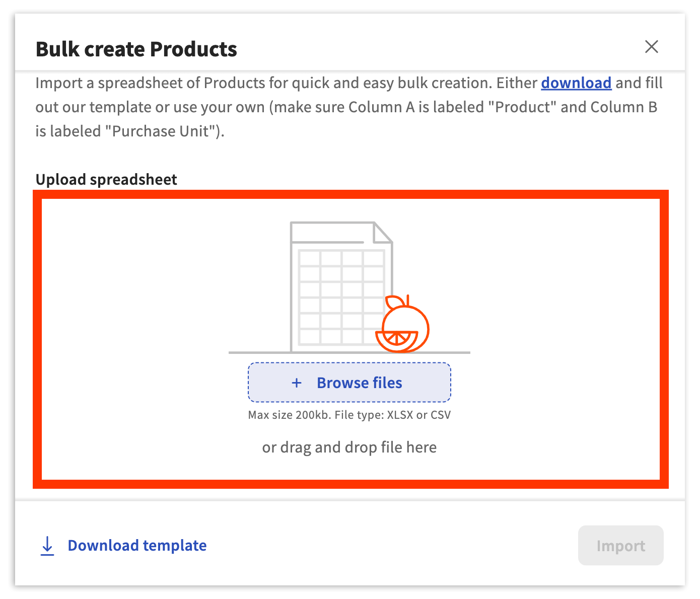Click the "Max size 200kb" file hint
The height and width of the screenshot is (599, 700).
click(x=349, y=415)
